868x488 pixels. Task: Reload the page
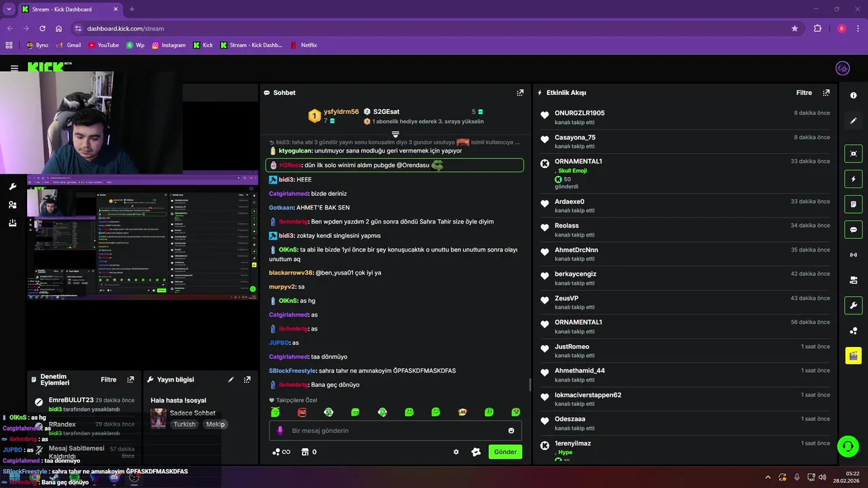pyautogui.click(x=42, y=28)
